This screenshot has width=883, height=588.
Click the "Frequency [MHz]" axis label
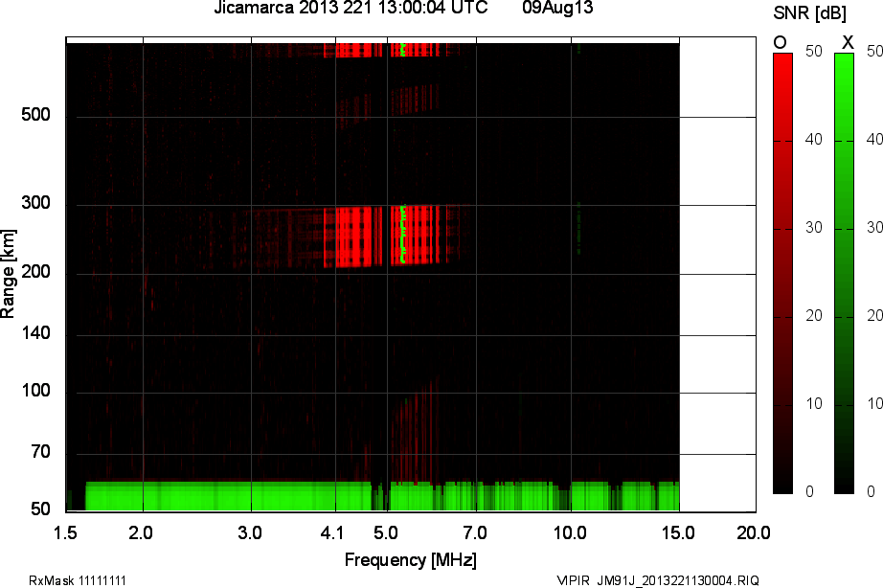click(x=411, y=560)
